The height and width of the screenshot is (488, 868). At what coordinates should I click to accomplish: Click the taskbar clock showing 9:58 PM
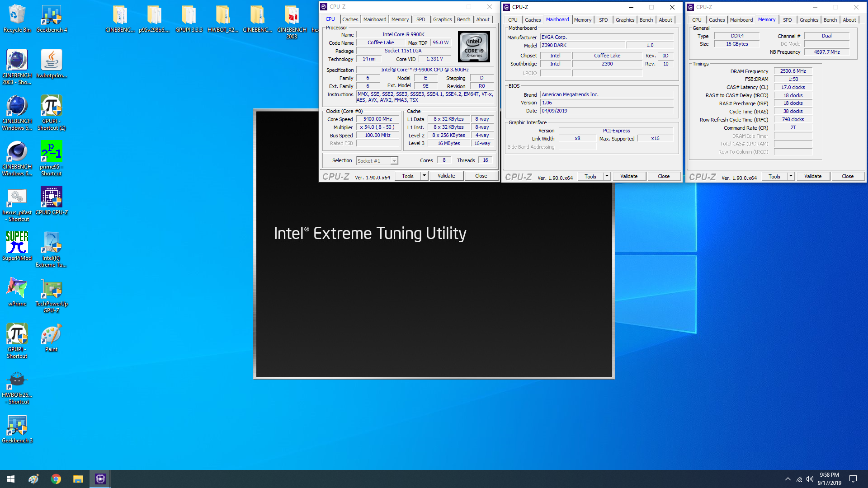point(829,479)
